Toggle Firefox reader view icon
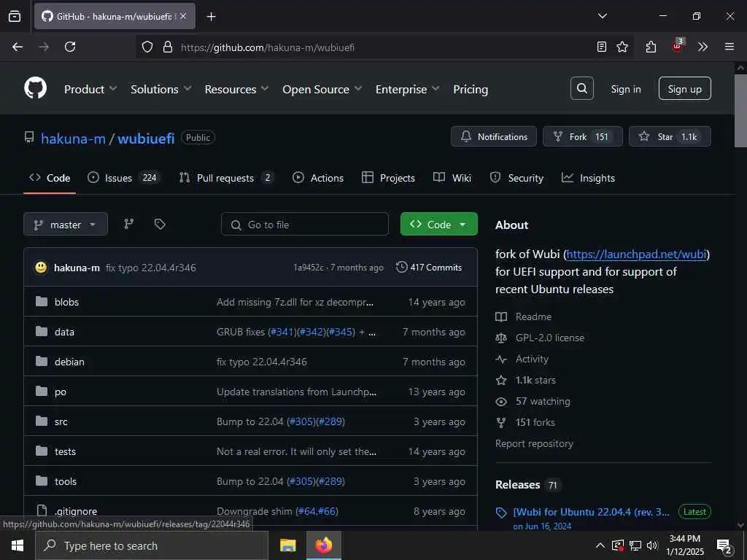The image size is (747, 560). [602, 47]
